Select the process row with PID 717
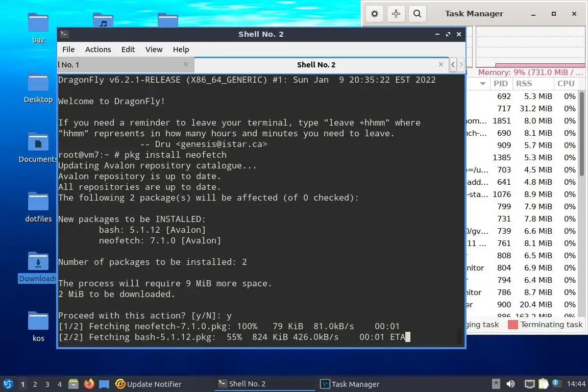This screenshot has height=392, width=588. (522, 109)
